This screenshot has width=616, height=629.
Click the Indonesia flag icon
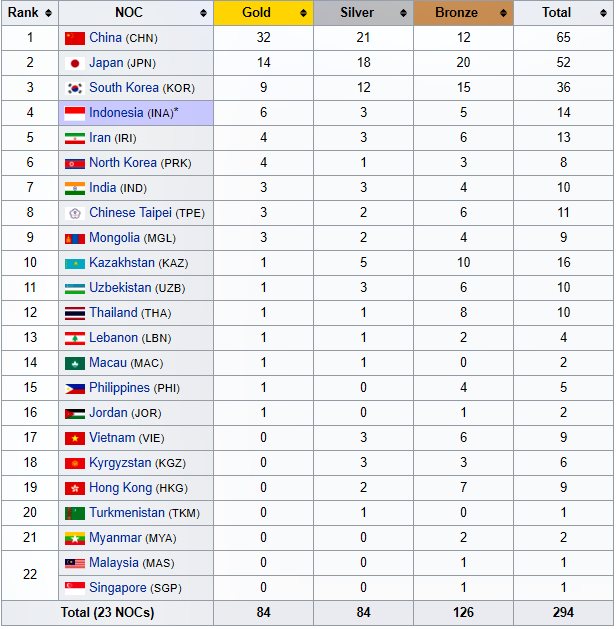pos(75,114)
